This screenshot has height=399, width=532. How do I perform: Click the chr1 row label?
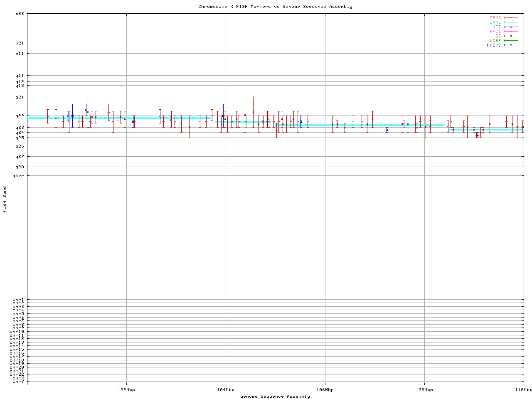(x=19, y=300)
